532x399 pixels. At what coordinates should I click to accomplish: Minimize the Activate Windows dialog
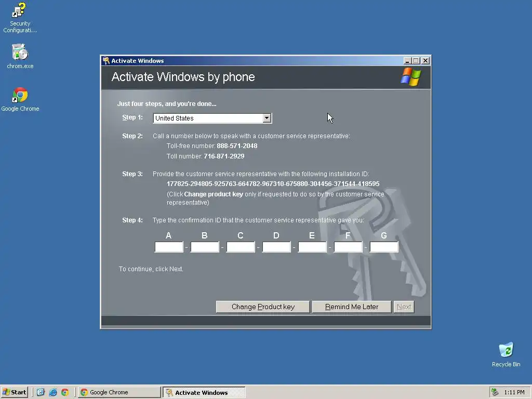click(x=407, y=61)
